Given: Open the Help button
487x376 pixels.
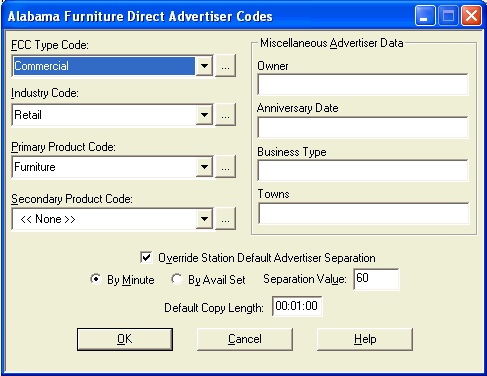Looking at the screenshot, I should tap(365, 339).
